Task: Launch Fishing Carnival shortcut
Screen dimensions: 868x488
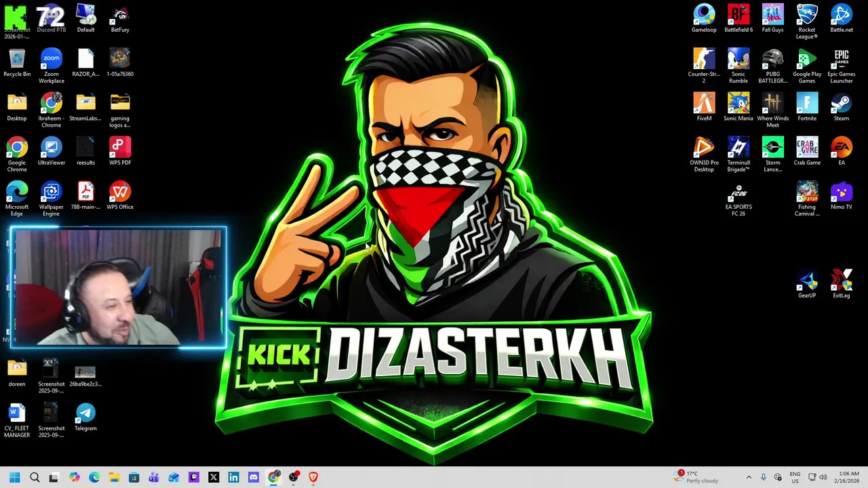Action: (807, 199)
